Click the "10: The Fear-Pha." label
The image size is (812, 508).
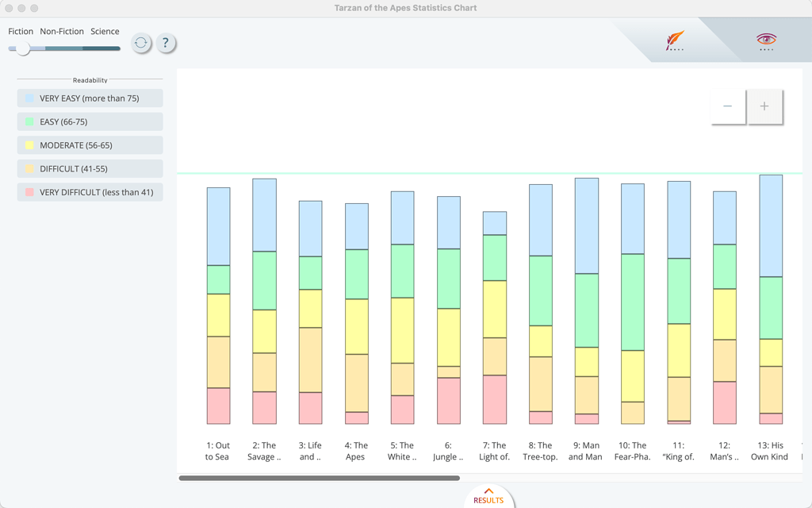[632, 451]
